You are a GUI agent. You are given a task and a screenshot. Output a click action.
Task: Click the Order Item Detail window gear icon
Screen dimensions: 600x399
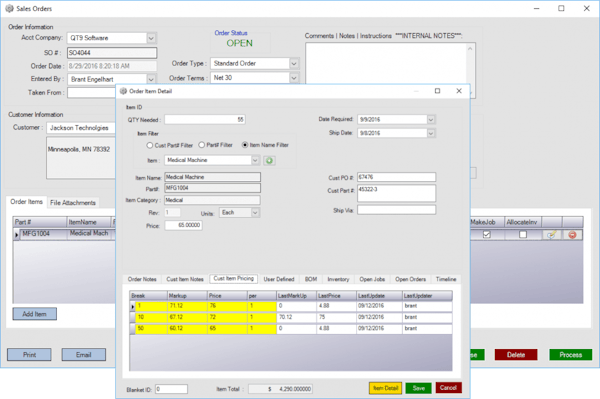[123, 91]
